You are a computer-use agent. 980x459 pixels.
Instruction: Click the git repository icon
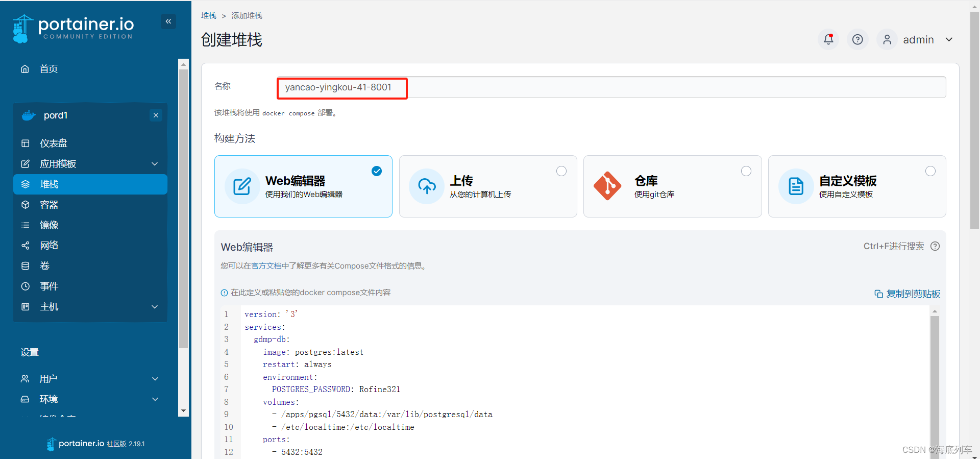607,186
